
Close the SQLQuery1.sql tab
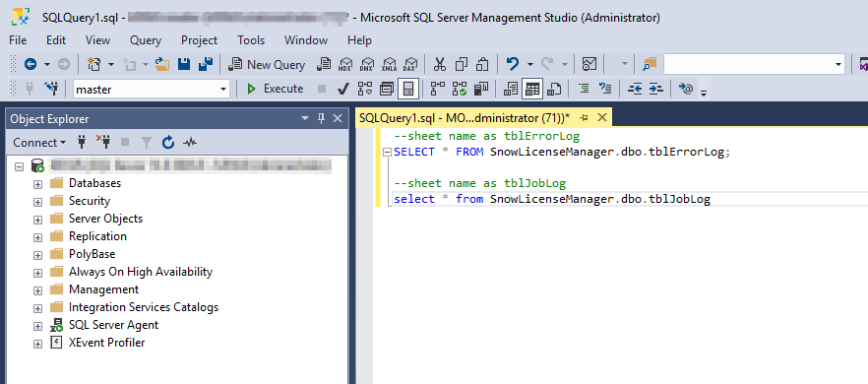[602, 117]
